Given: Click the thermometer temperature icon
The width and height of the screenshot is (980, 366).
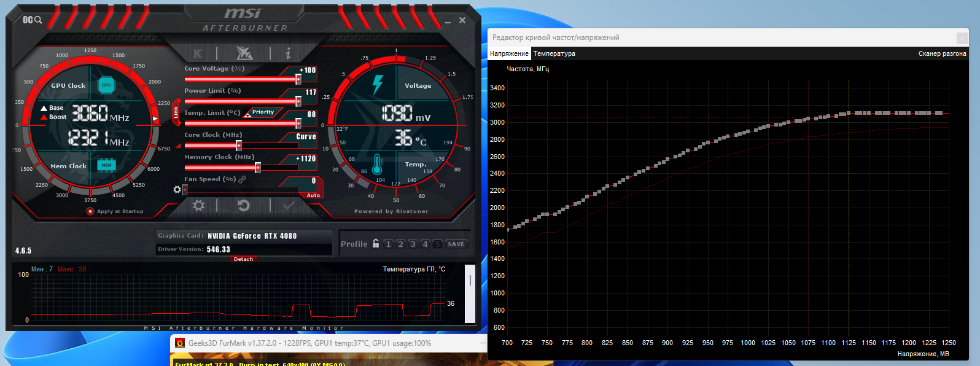Looking at the screenshot, I should click(x=377, y=164).
